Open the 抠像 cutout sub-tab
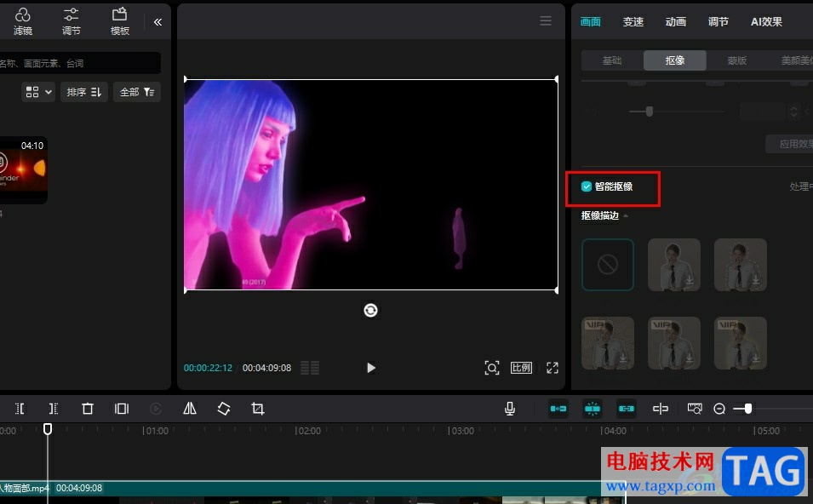Viewport: 813px width, 504px height. pos(674,60)
